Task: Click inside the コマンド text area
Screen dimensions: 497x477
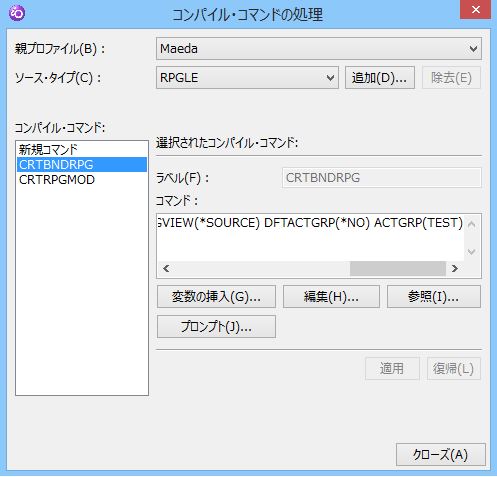Action: (310, 237)
